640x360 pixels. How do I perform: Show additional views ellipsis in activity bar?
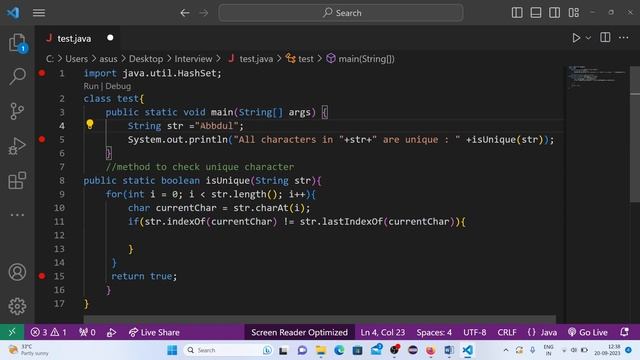pyautogui.click(x=17, y=214)
